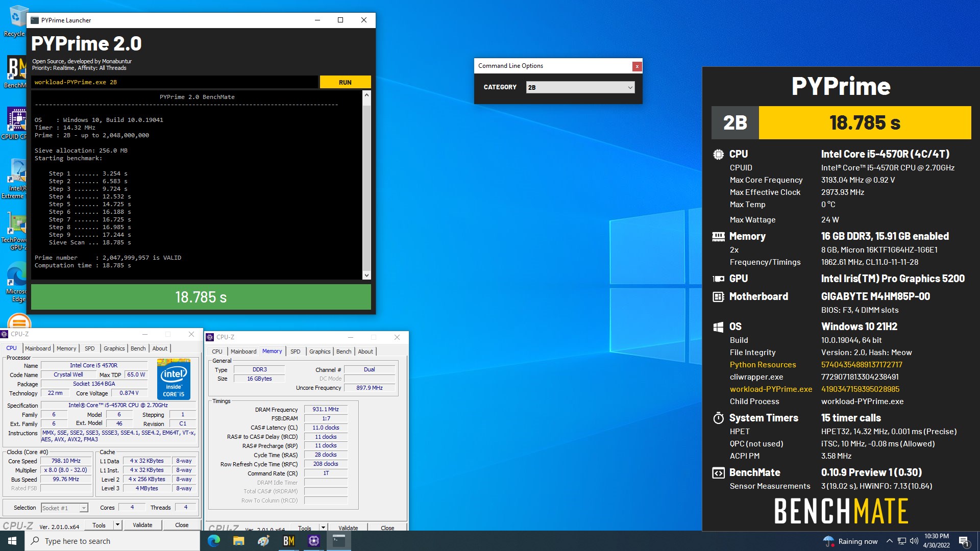Open SPD tab in left CPU-Z window
The width and height of the screenshot is (980, 551).
click(x=90, y=348)
